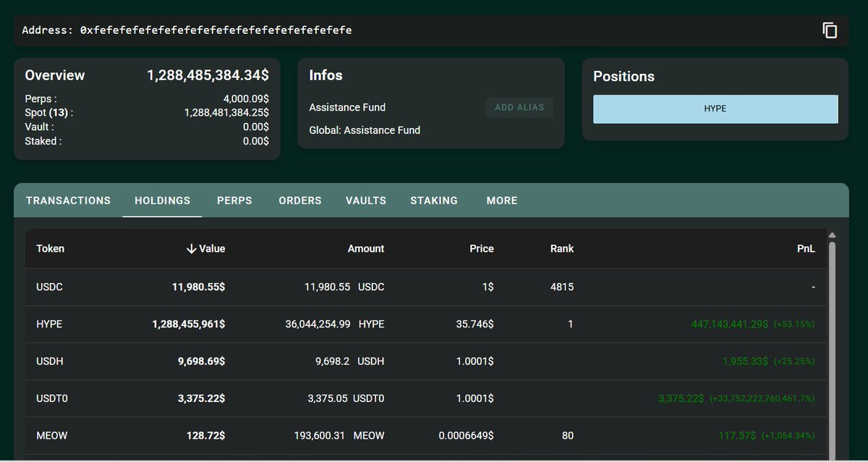Viewport: 868px width, 462px height.
Task: Click the Overview total 1,288,485,384.34$
Action: pyautogui.click(x=208, y=75)
